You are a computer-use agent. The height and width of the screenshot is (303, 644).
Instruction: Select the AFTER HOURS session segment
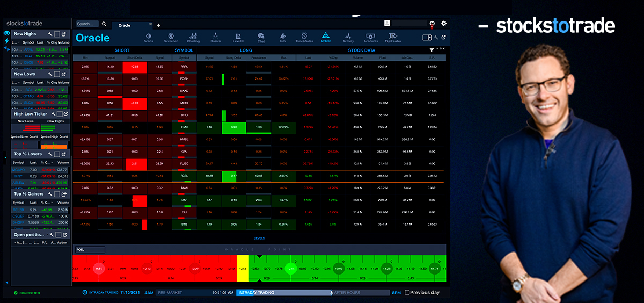tap(361, 293)
